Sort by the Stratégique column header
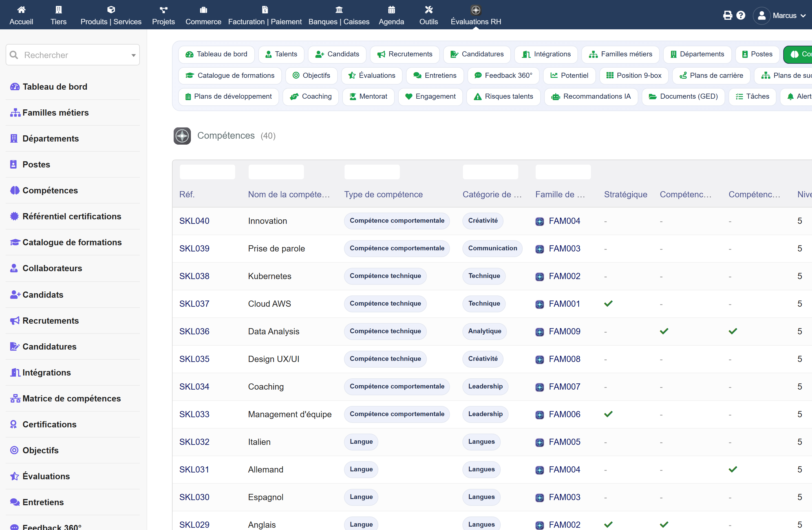The width and height of the screenshot is (812, 530). click(625, 195)
